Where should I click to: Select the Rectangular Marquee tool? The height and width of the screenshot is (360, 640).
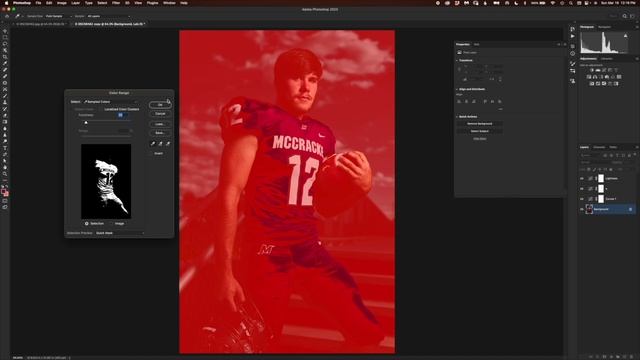pos(5,38)
